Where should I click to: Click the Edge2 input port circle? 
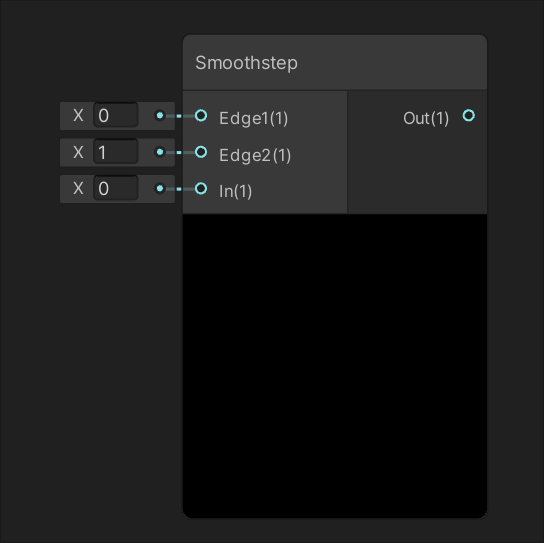pos(201,152)
